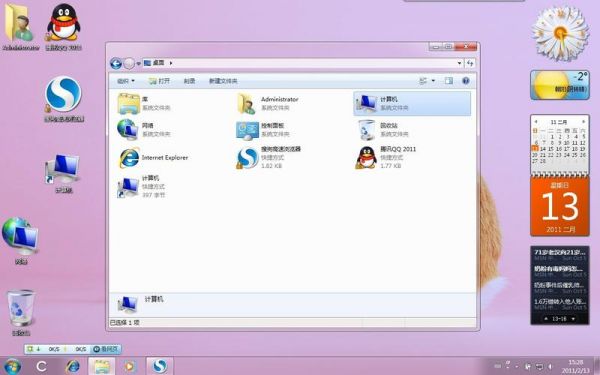Open Explorer help via the question mark icon

(466, 81)
